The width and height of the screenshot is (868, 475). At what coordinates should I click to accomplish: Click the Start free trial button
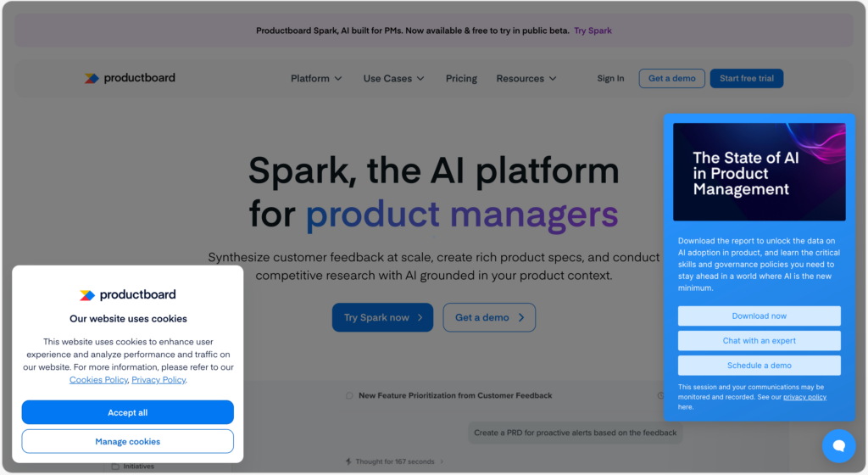coord(746,79)
